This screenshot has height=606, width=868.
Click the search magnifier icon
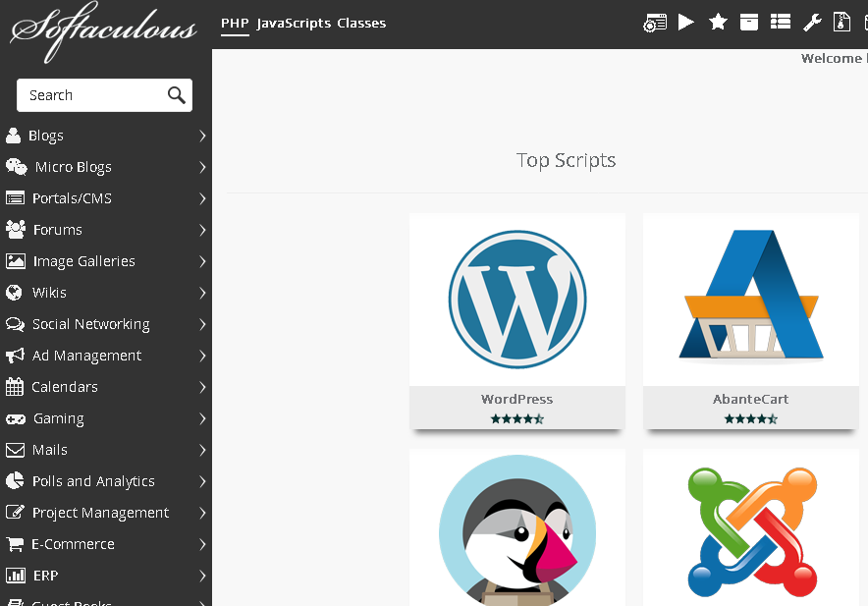point(177,95)
